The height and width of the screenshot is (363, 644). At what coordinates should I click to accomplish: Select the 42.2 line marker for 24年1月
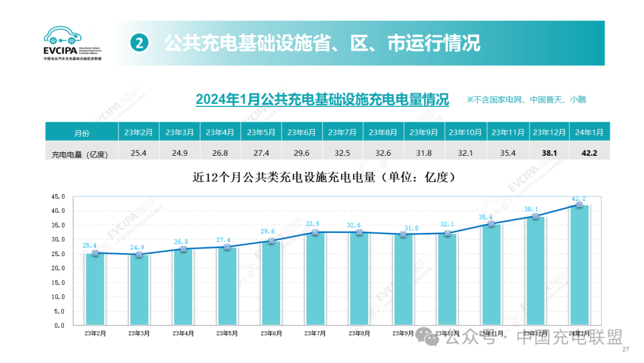579,205
